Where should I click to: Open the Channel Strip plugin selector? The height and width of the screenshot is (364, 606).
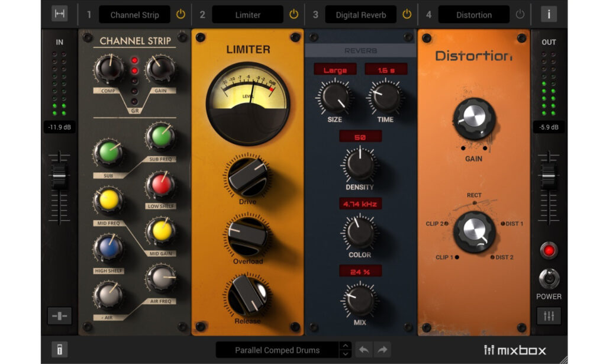click(x=134, y=14)
